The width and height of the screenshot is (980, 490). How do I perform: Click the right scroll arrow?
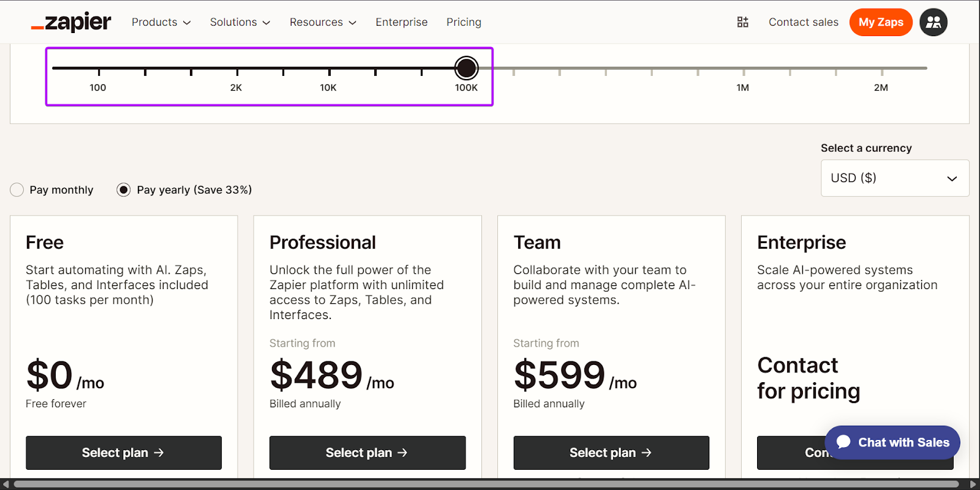point(973,484)
